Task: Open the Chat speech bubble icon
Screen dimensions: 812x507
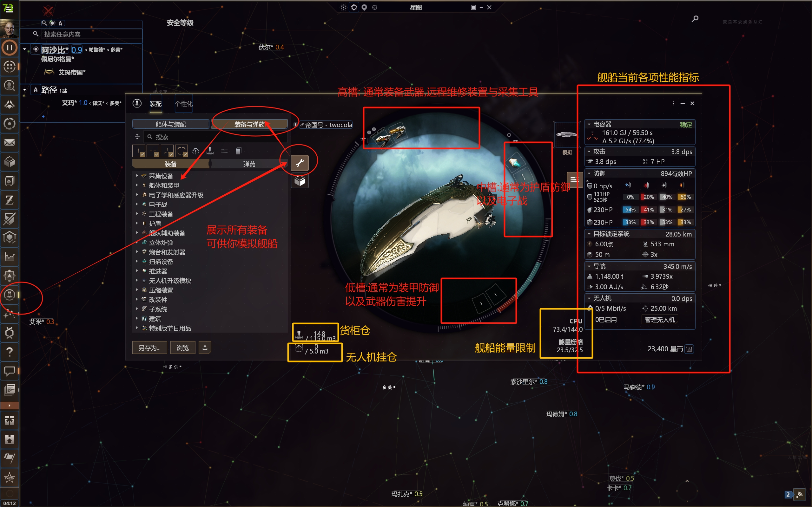Action: point(10,371)
